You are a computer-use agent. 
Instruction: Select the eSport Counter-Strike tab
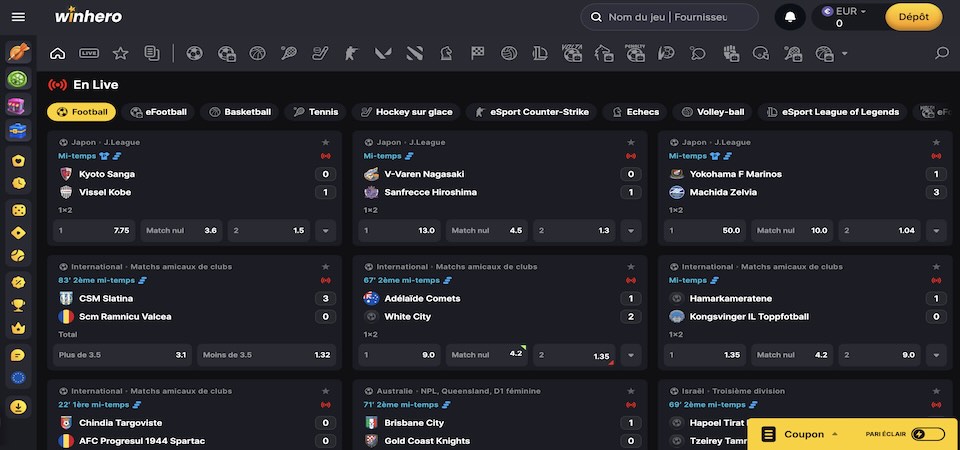click(531, 112)
